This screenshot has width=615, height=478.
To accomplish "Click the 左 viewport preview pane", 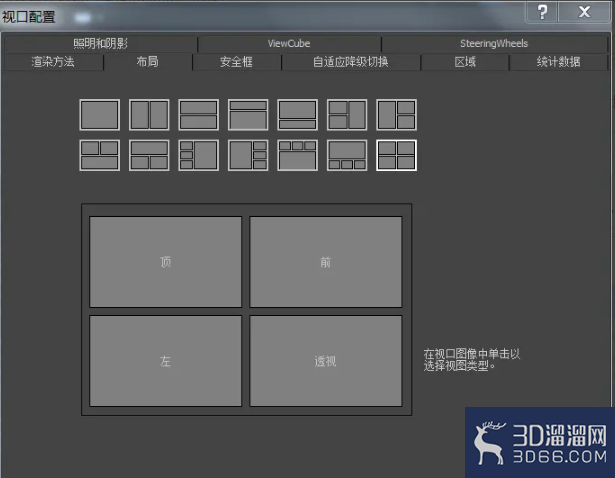I will [x=166, y=361].
